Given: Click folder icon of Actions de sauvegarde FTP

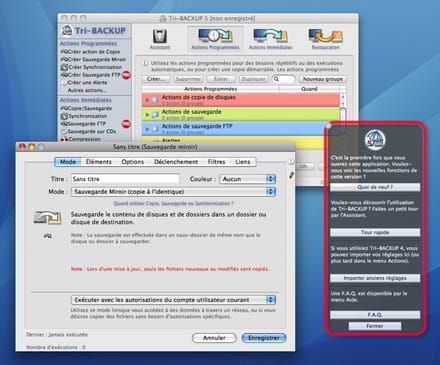Looking at the screenshot, I should tap(155, 129).
